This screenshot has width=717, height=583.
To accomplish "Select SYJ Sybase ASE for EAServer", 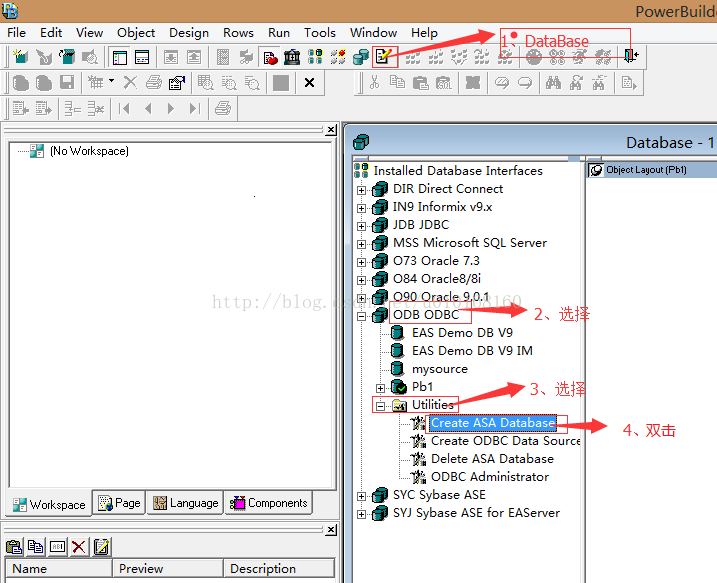I will 476,513.
